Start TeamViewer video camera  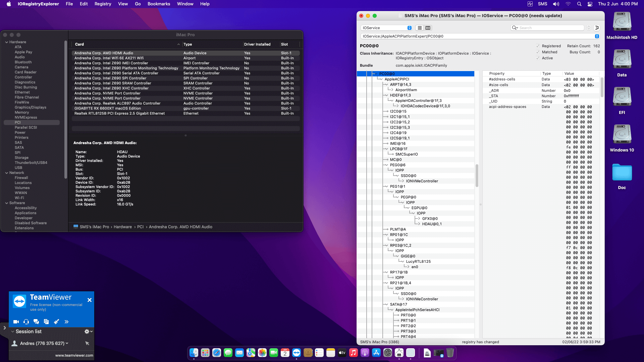point(16,322)
